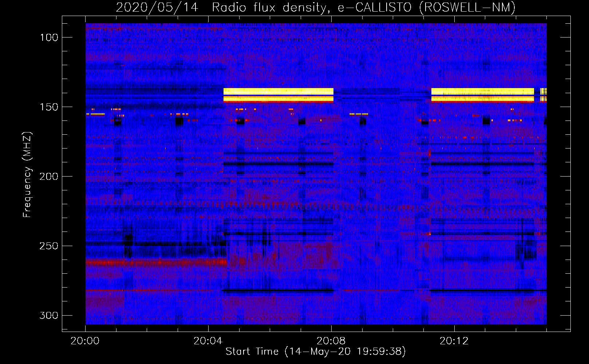Image resolution: width=589 pixels, height=364 pixels.
Task: Click the first bright yellow band near 145 MHz
Action: 278,95
